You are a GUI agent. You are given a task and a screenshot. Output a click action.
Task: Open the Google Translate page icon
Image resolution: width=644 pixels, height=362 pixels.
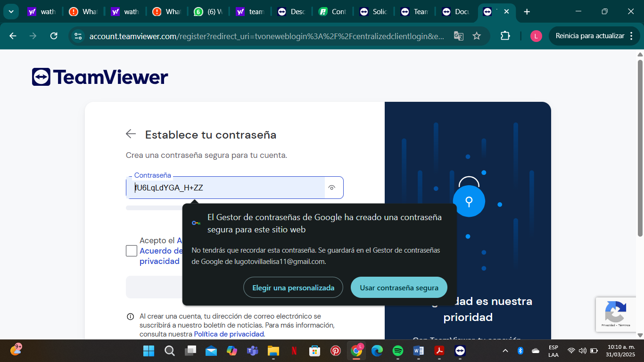point(458,36)
